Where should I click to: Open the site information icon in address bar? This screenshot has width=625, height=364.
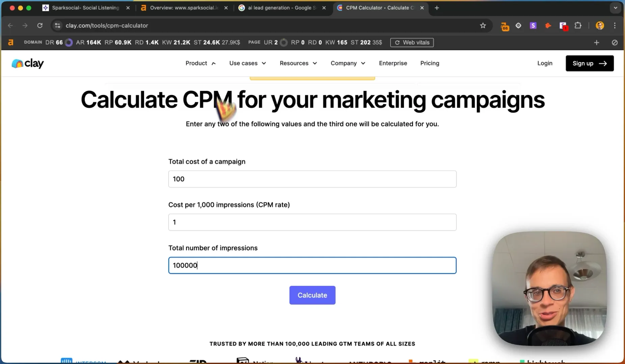coord(58,26)
